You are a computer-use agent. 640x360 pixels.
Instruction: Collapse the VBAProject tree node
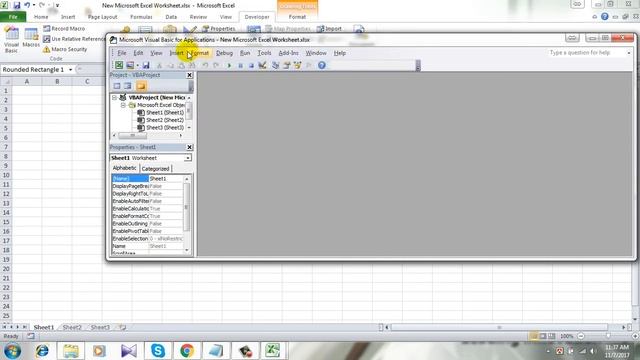[x=114, y=98]
